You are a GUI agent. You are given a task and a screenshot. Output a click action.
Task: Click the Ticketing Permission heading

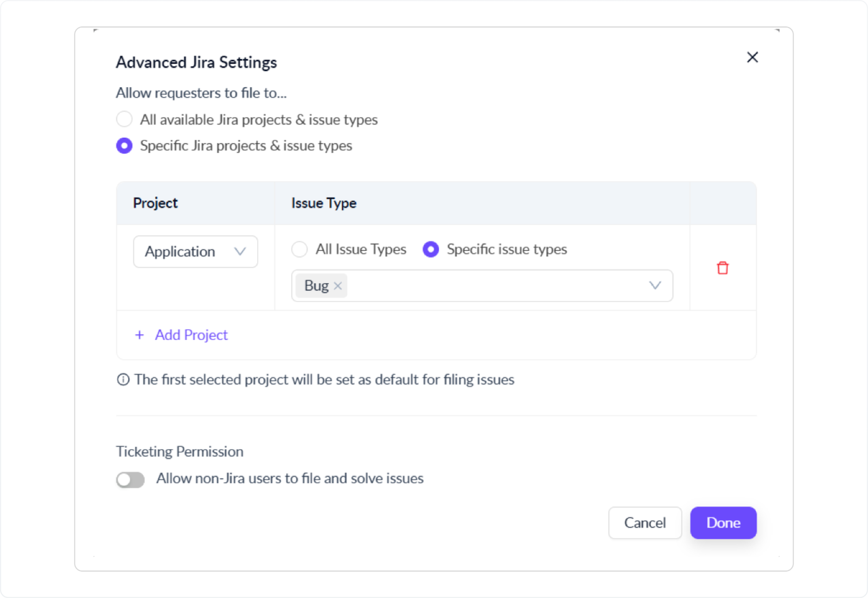[x=180, y=451]
